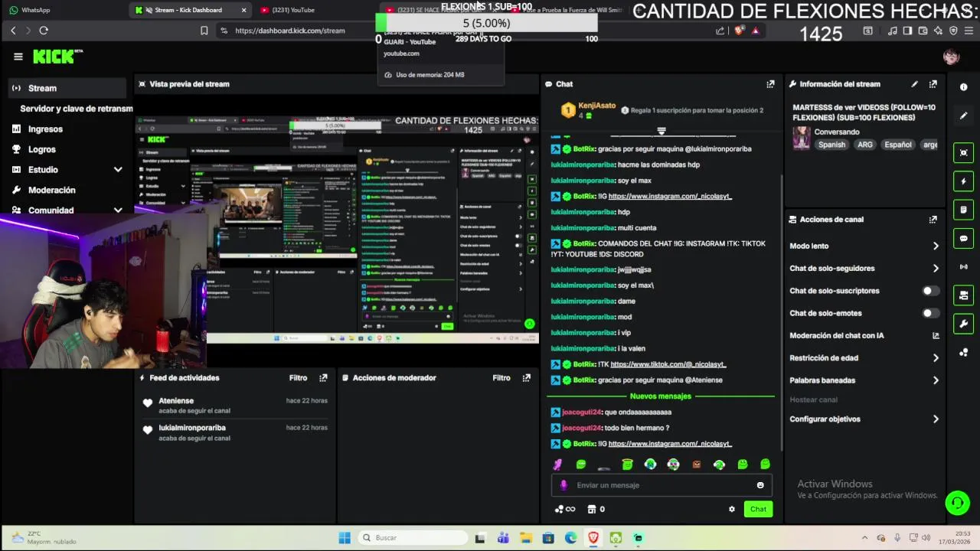Bookmark this page icon in address bar
Screen dimensions: 980x551
(204, 31)
